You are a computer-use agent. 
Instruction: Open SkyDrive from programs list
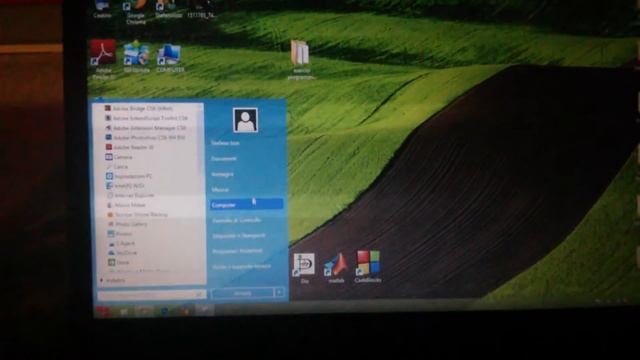(122, 253)
